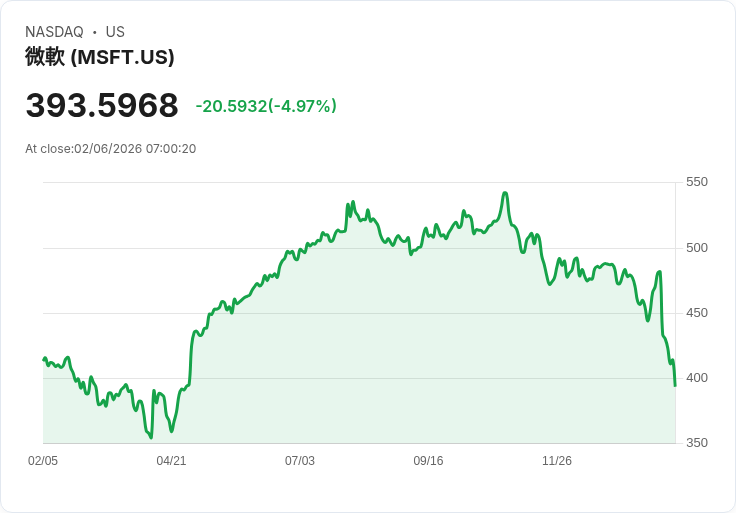Click the US market label
Image resolution: width=736 pixels, height=513 pixels.
(x=115, y=32)
